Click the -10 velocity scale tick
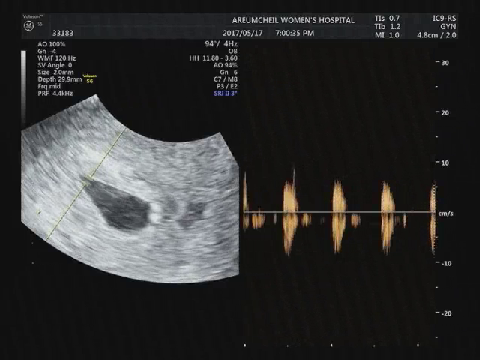Viewport: 480px width, 360px height. pos(443,263)
